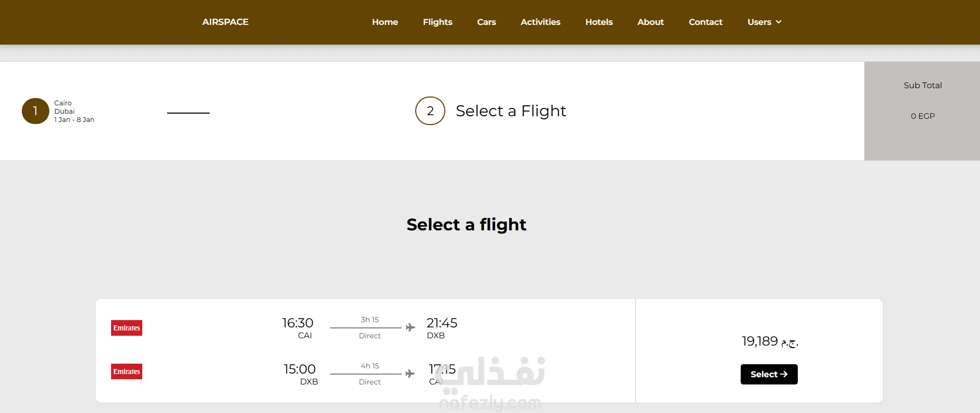Screen dimensions: 980x413
Task: Click the step 1 circle badge
Action: (35, 111)
